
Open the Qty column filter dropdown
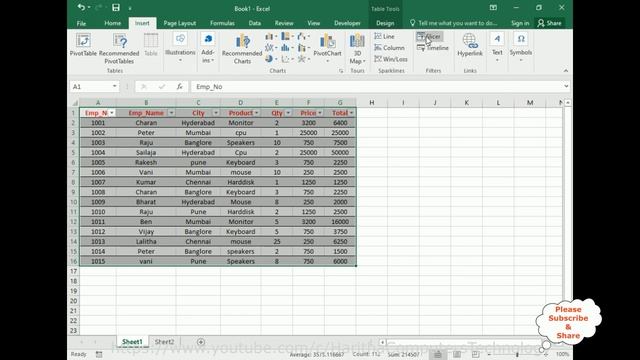click(x=288, y=113)
